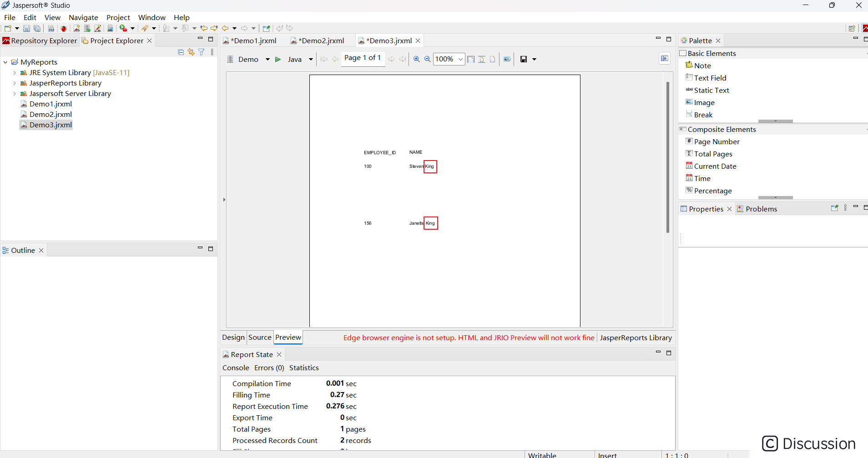
Task: Click the Link with Editor arrows icon
Action: pyautogui.click(x=191, y=52)
